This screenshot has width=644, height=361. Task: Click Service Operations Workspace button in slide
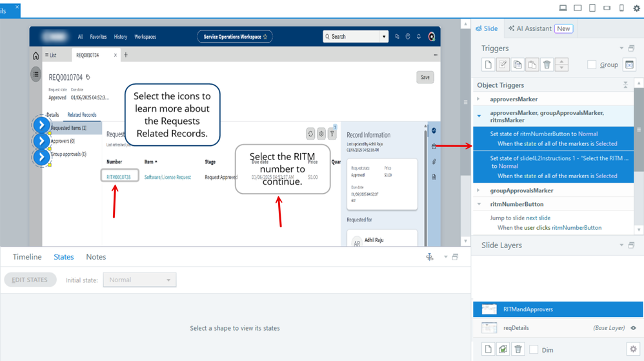click(235, 37)
